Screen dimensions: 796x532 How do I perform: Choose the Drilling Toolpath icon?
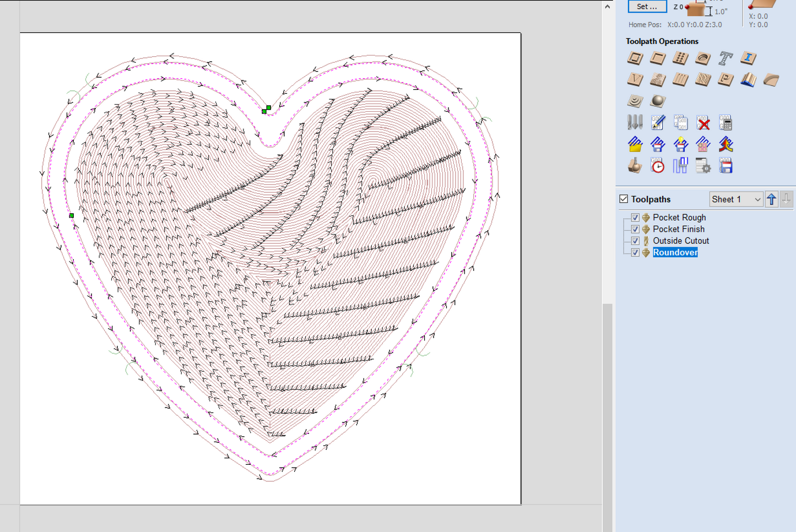tap(680, 58)
